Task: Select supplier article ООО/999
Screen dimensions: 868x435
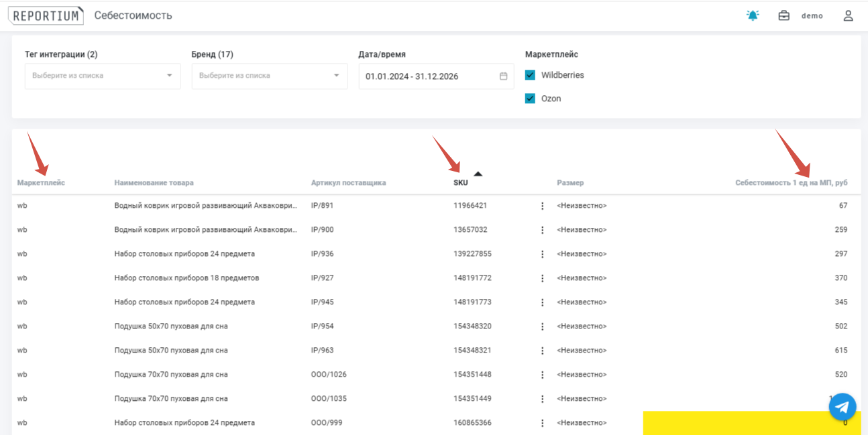Action: 327,423
